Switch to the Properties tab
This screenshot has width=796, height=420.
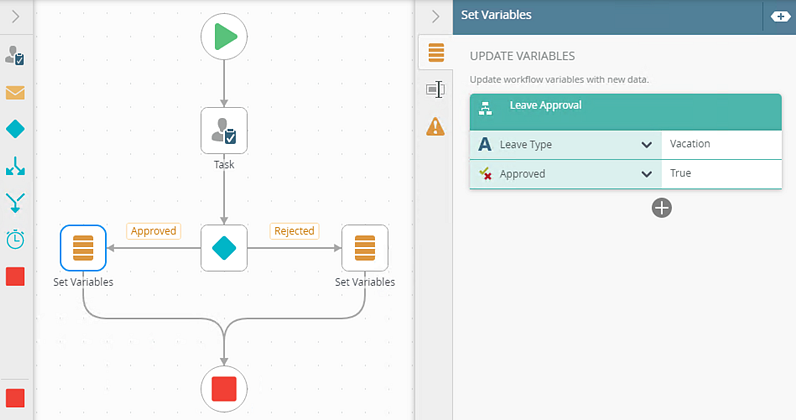pyautogui.click(x=435, y=89)
